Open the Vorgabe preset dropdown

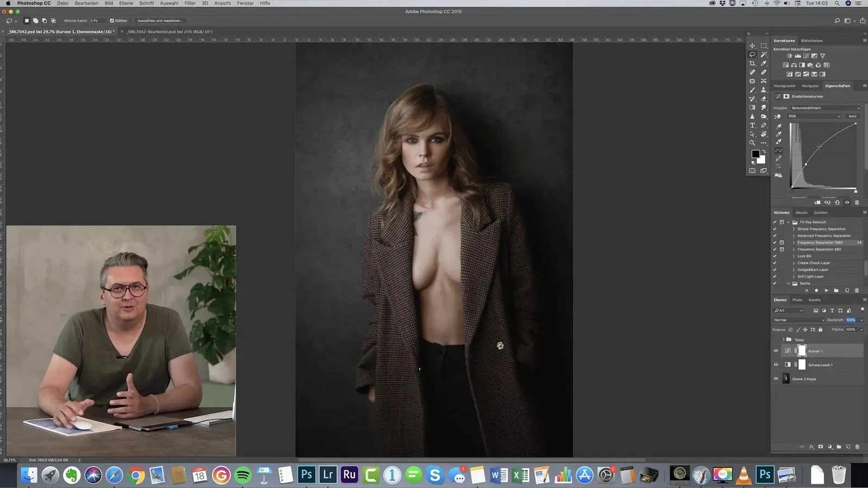coord(825,108)
